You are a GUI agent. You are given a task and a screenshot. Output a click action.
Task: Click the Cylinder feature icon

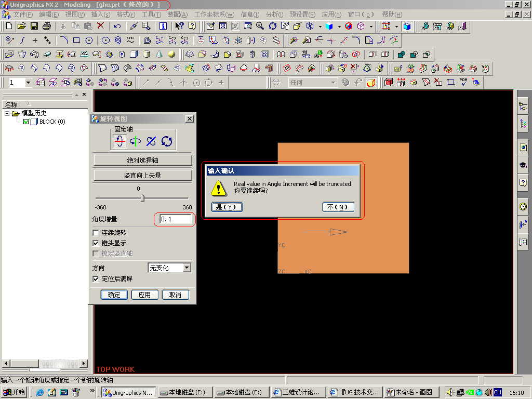[146, 54]
